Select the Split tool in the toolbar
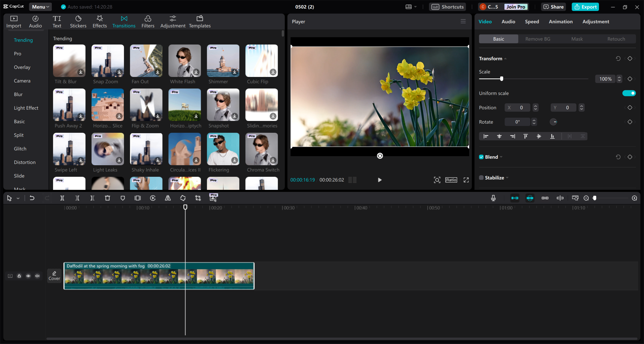Screen dimensions: 644x344 tap(62, 198)
